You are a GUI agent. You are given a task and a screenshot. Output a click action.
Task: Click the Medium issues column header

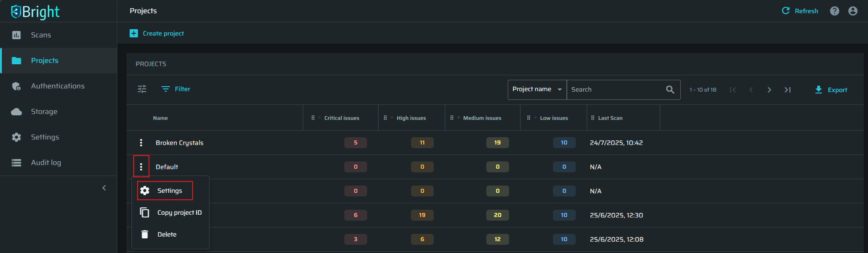coord(482,118)
